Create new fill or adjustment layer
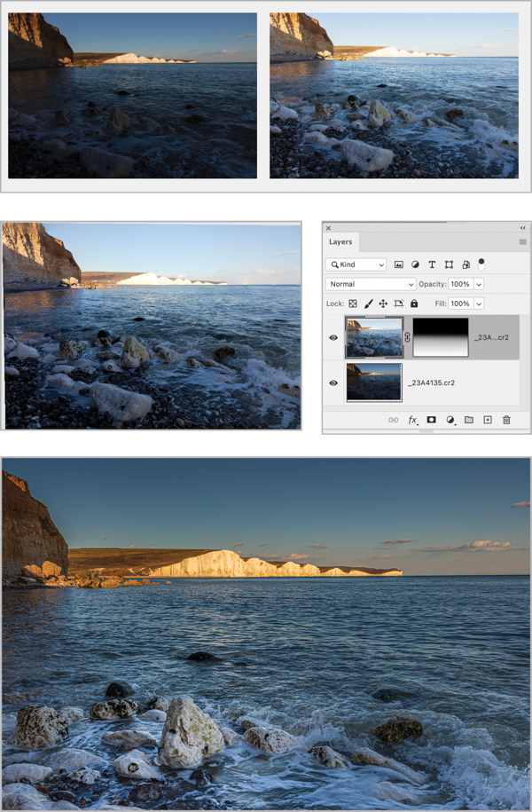 pos(450,420)
